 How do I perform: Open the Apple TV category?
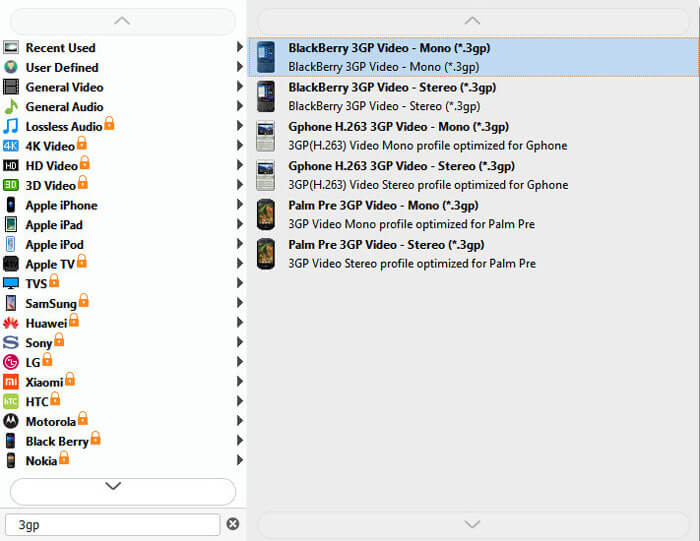tap(123, 264)
